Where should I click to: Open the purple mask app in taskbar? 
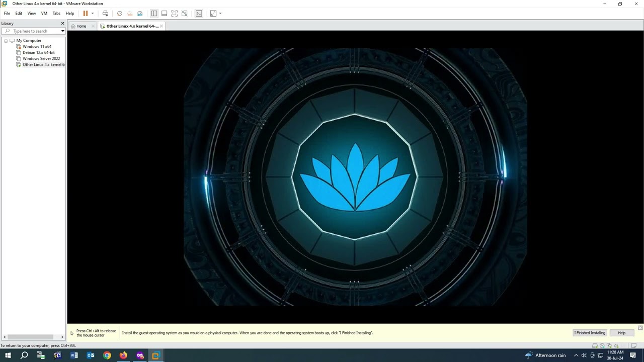point(140,355)
